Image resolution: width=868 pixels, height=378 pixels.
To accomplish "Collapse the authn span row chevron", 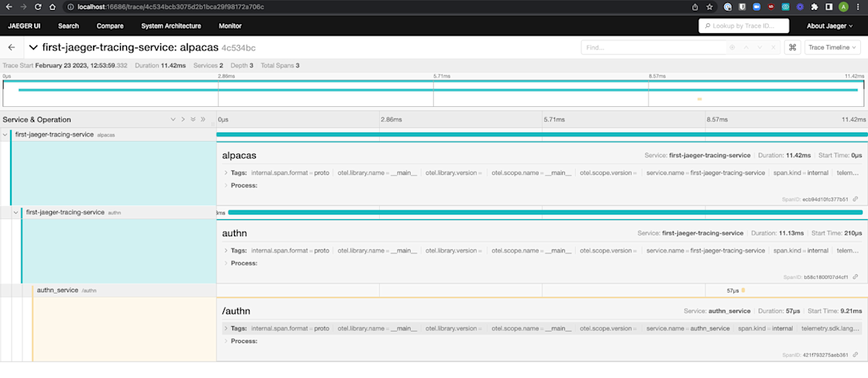I will click(x=16, y=212).
